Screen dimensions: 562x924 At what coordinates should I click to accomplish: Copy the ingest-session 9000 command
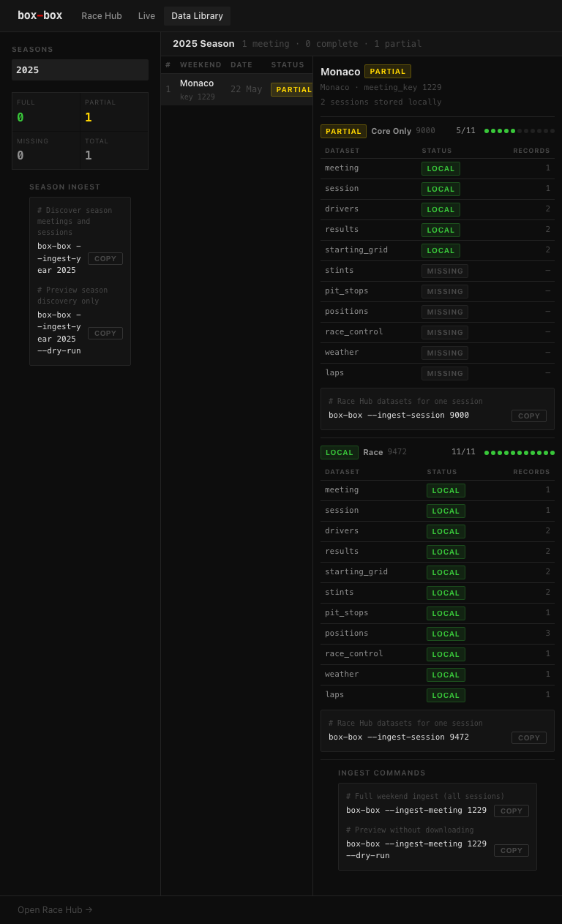(x=529, y=416)
